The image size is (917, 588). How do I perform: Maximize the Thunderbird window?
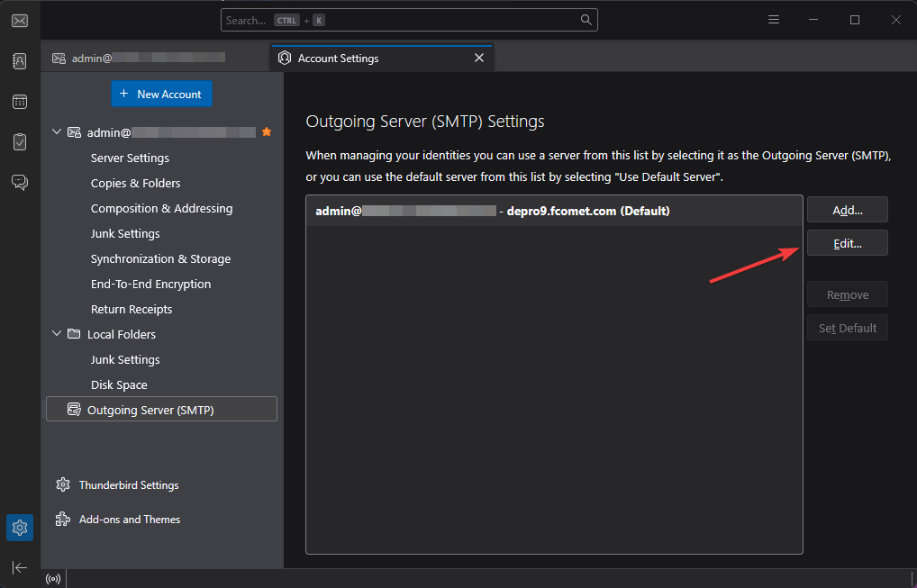[855, 20]
